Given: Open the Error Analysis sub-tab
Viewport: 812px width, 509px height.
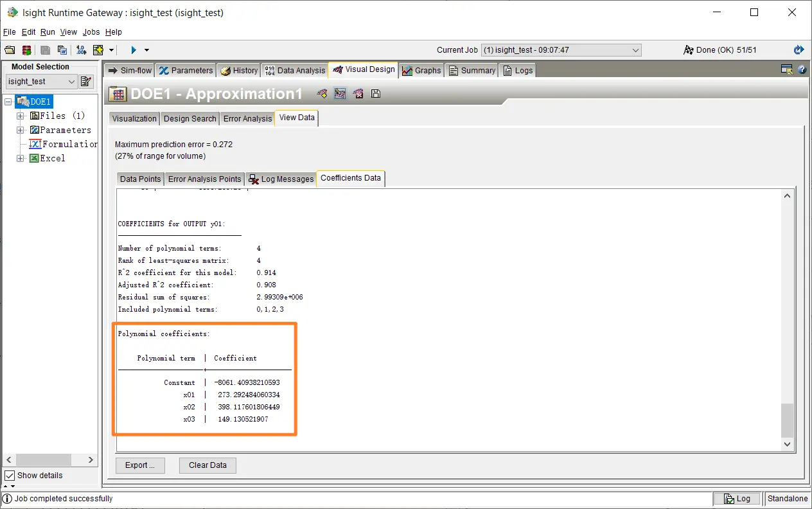Looking at the screenshot, I should point(247,118).
